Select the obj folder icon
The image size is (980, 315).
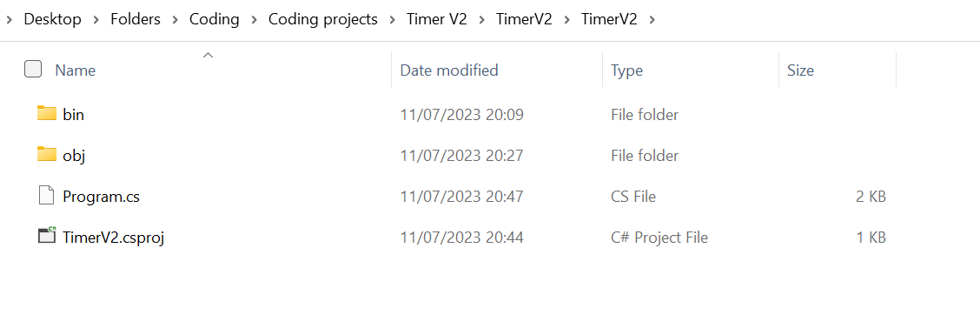point(47,154)
